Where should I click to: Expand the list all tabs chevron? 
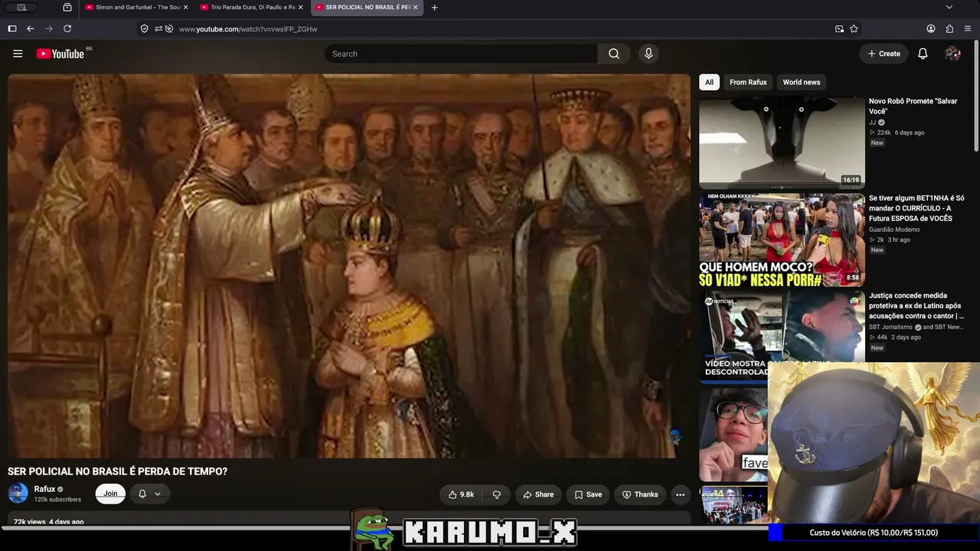(x=949, y=8)
